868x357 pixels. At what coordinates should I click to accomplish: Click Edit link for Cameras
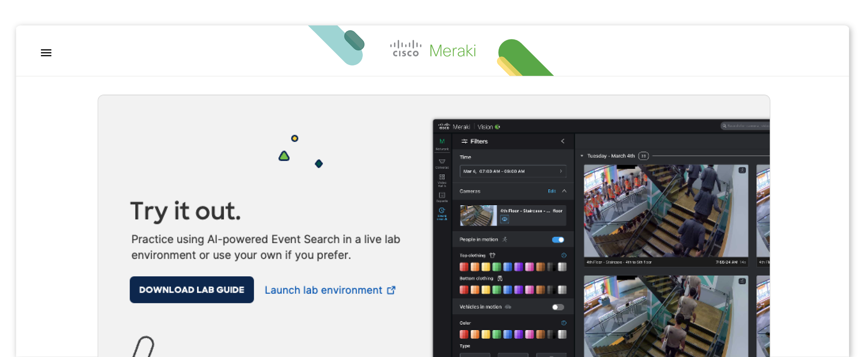point(551,191)
